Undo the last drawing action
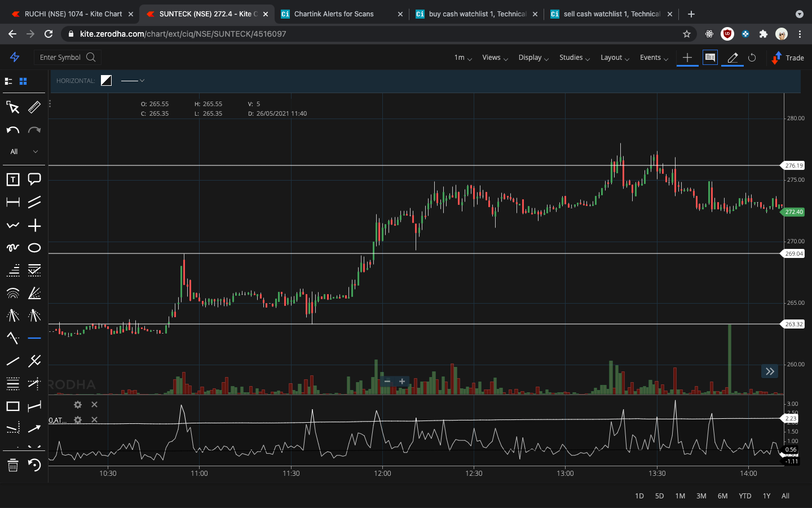Screen dimensions: 812x508 [12, 130]
